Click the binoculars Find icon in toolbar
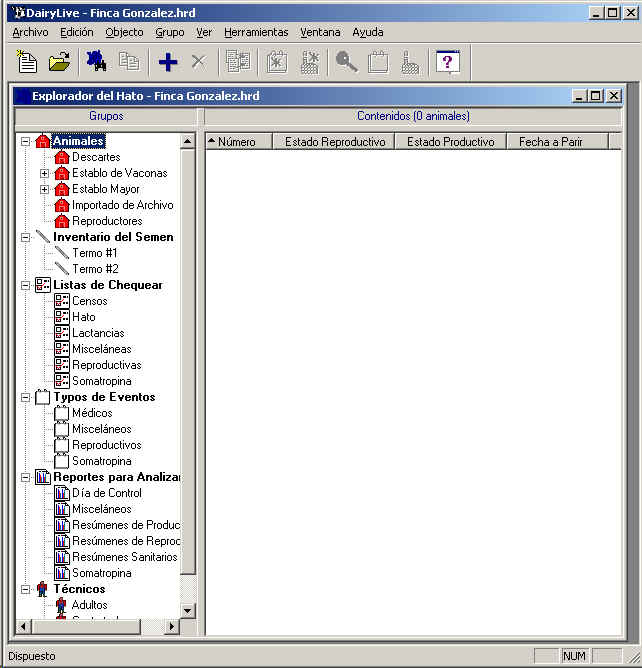The width and height of the screenshot is (642, 668). (x=96, y=62)
